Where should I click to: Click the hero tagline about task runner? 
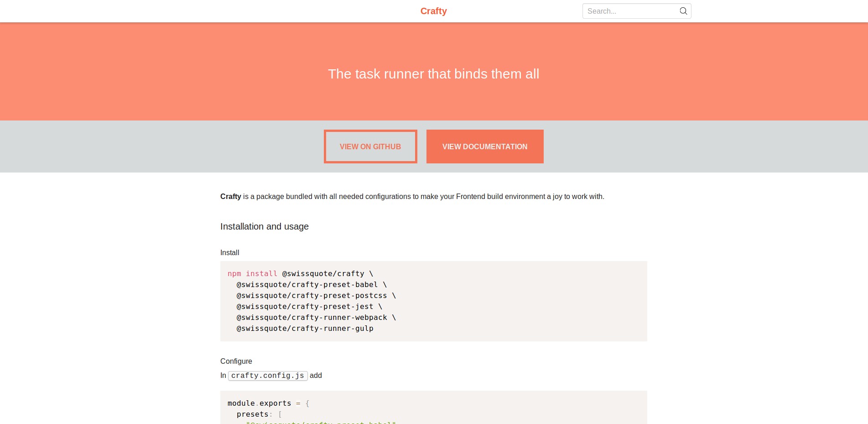coord(433,74)
